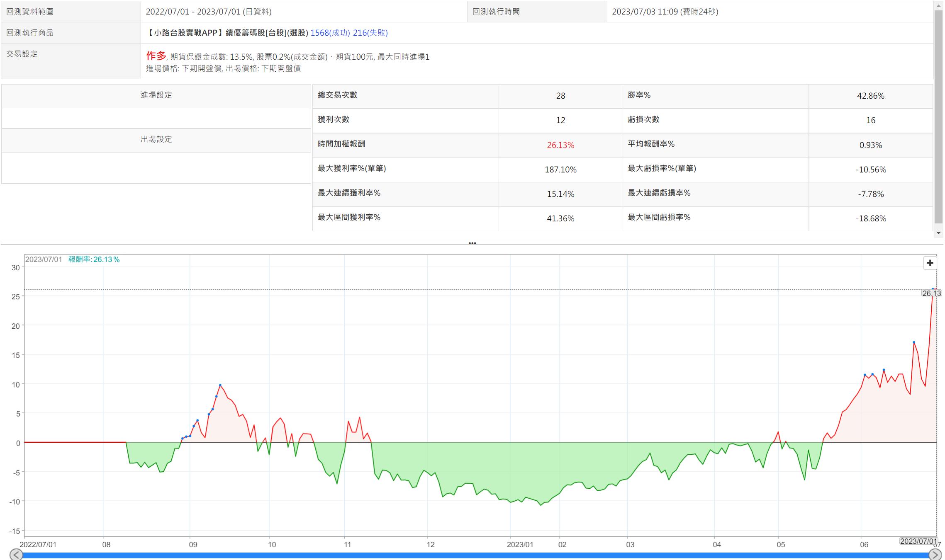Click the plus icon on the chart

[x=930, y=263]
